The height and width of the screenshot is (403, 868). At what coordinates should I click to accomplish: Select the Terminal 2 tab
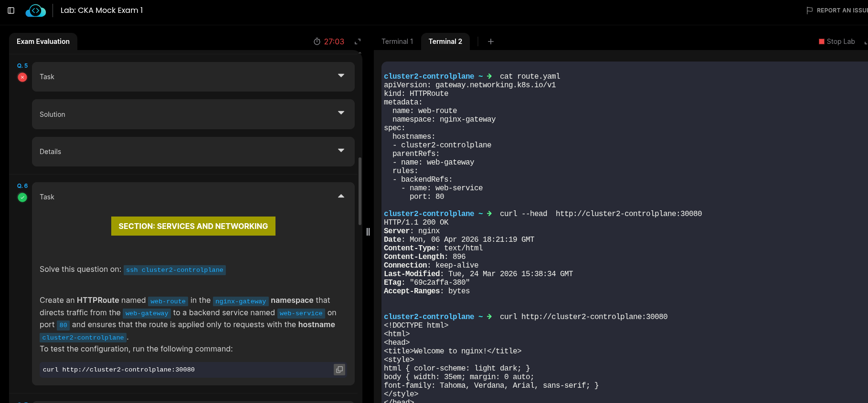pyautogui.click(x=445, y=41)
